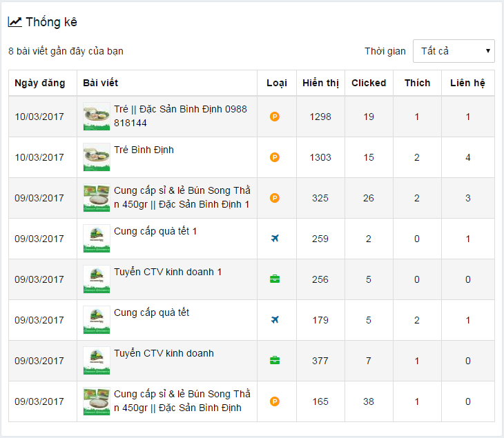
Task: Click the Liên hệ column header
Action: pyautogui.click(x=467, y=83)
